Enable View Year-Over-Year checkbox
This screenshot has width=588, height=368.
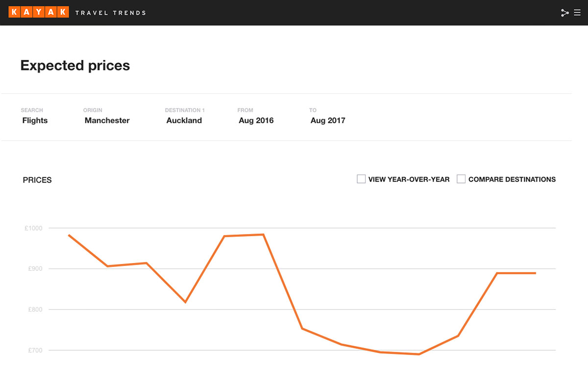click(361, 179)
